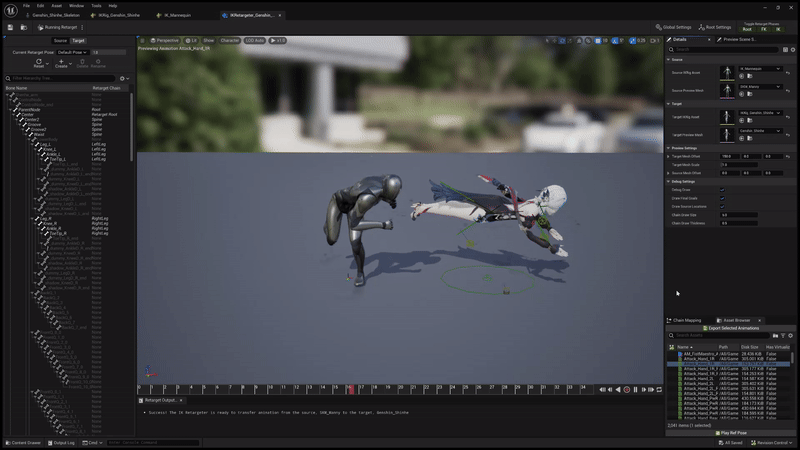Collapse the Preview Settings section
The width and height of the screenshot is (800, 450).
(668, 148)
